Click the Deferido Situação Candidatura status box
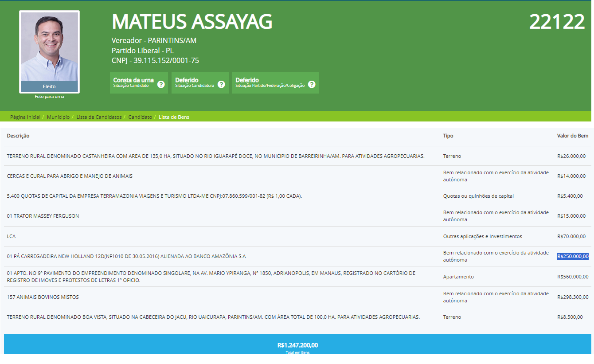 click(200, 82)
